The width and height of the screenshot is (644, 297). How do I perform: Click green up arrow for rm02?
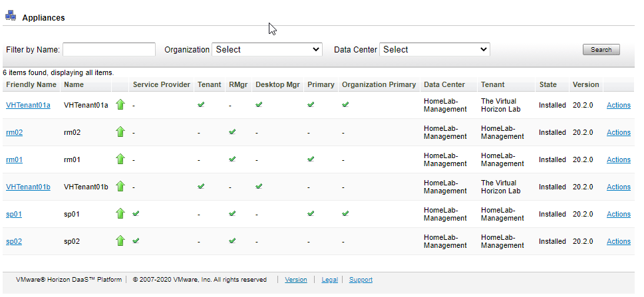point(120,132)
